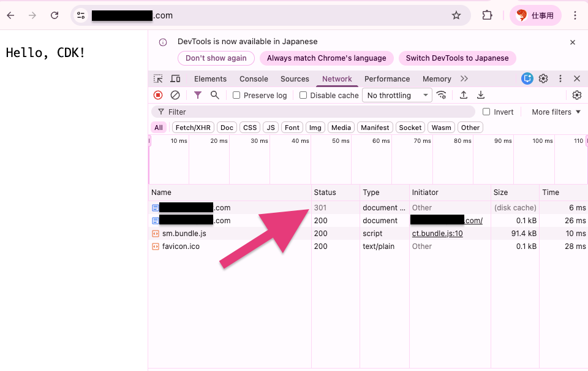The height and width of the screenshot is (371, 588).
Task: Toggle the network filter funnel icon
Action: click(198, 95)
